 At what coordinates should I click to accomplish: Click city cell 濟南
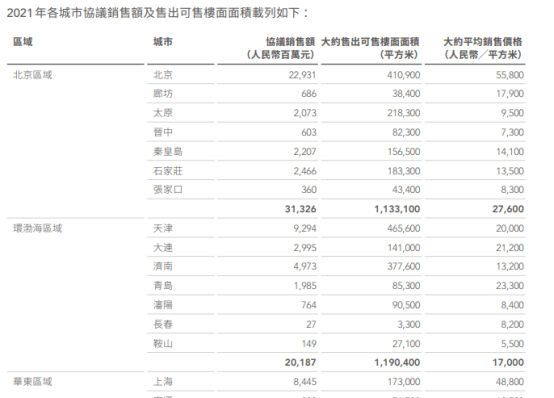point(163,267)
